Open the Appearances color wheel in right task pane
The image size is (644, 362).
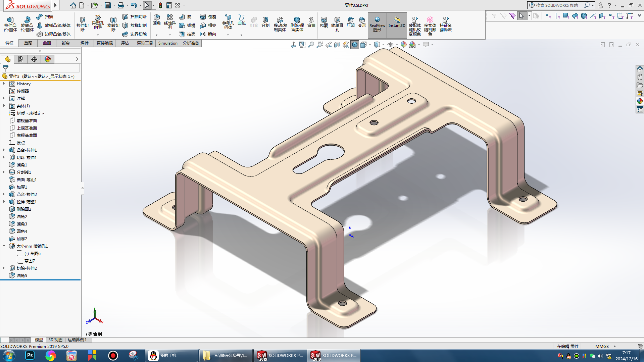(640, 101)
